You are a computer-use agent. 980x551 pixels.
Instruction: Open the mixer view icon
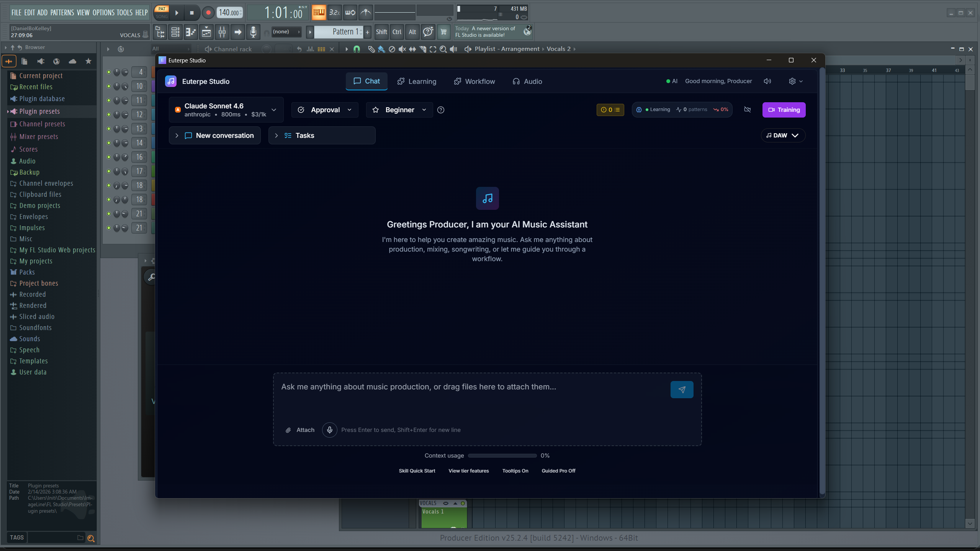pyautogui.click(x=222, y=32)
